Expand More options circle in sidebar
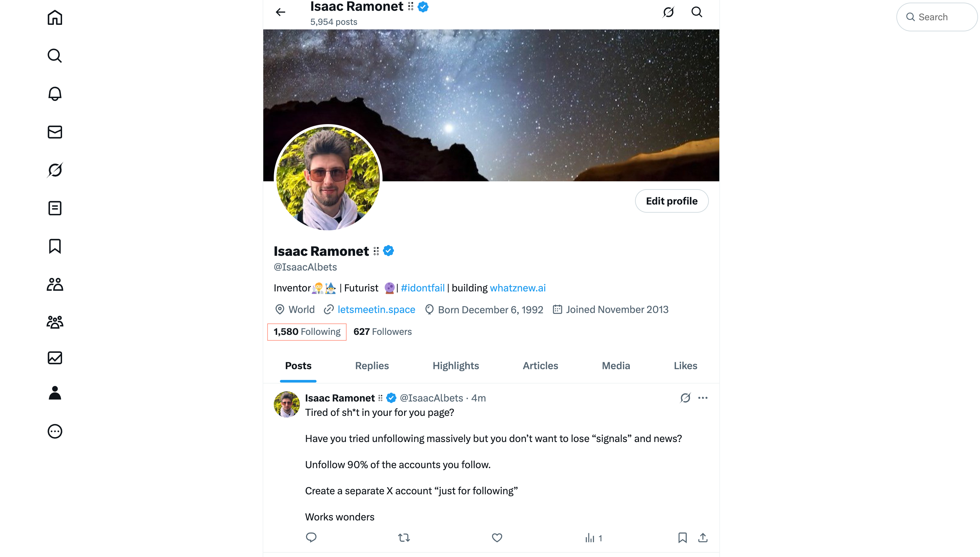This screenshot has height=557, width=980. tap(55, 431)
